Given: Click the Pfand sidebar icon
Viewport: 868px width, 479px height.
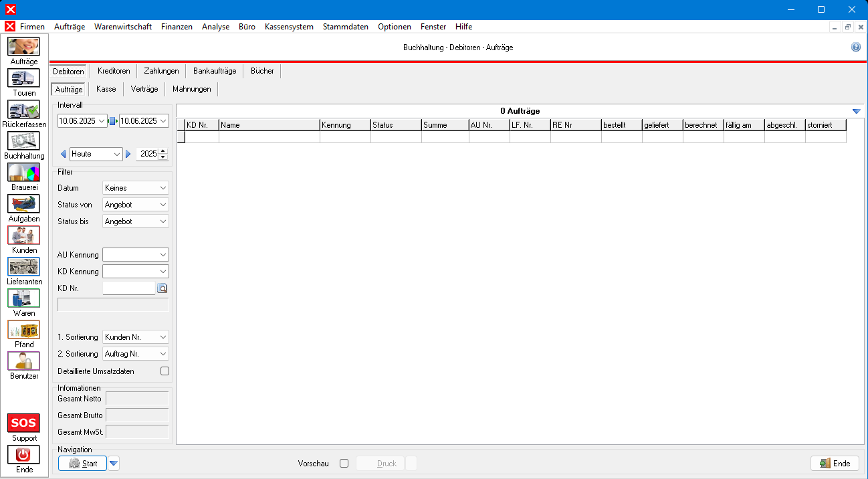Looking at the screenshot, I should click(x=23, y=330).
